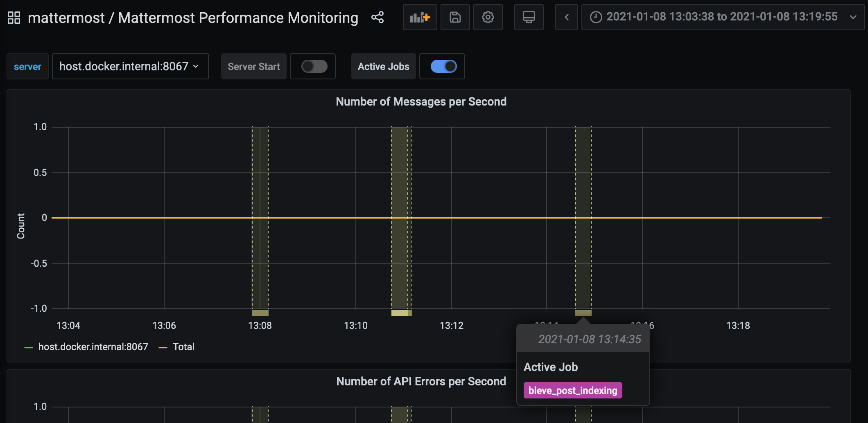868x423 pixels.
Task: Click the 13:14:35 annotation marker
Action: (x=583, y=313)
